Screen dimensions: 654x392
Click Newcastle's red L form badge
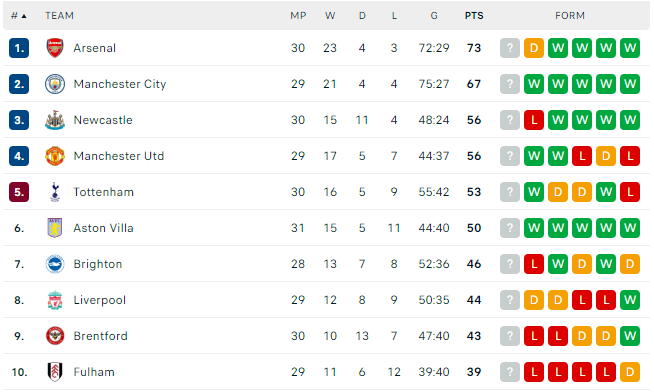click(534, 120)
